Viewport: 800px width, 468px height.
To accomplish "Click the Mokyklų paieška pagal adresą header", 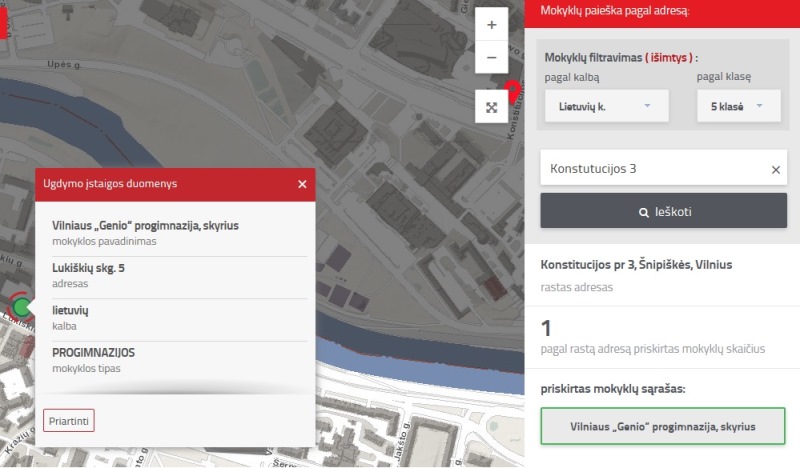I will pyautogui.click(x=615, y=11).
